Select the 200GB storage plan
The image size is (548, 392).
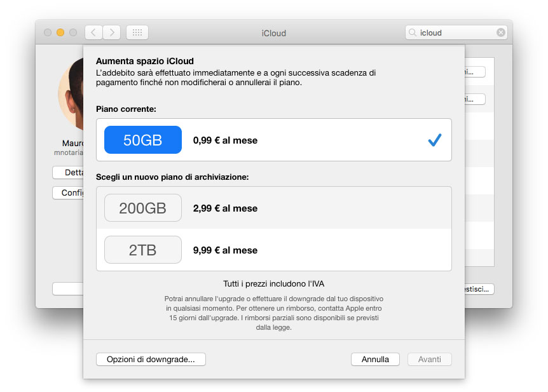(x=142, y=207)
